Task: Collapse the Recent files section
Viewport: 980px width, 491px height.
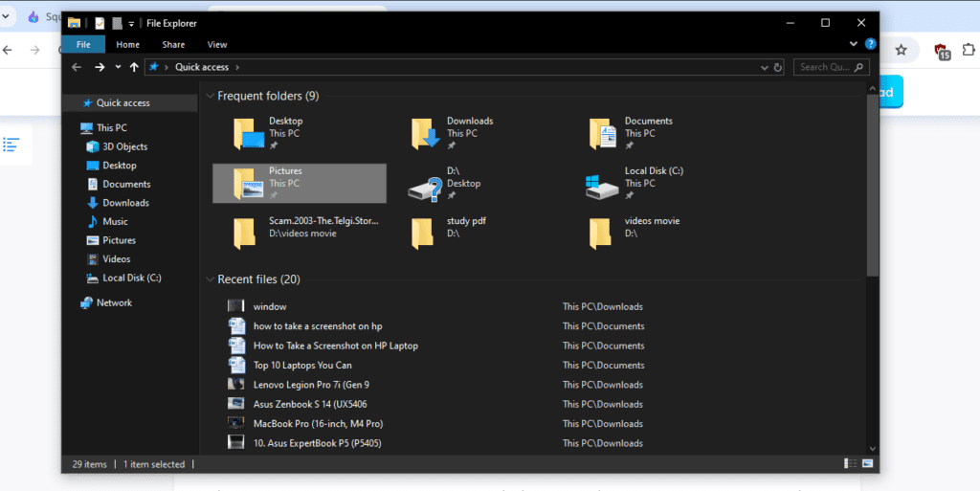Action: coord(210,279)
